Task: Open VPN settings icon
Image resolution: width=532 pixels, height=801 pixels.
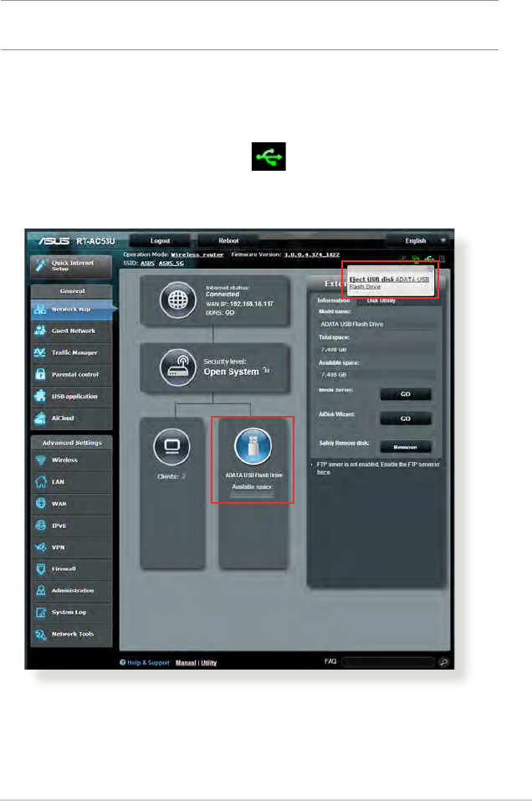Action: (40, 547)
